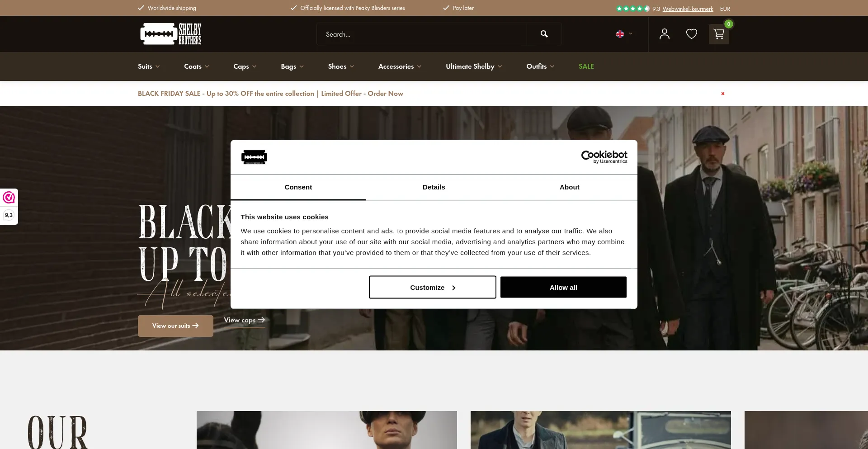Screen dimensions: 868x449
Task: Click into the Search input field
Action: (x=421, y=34)
